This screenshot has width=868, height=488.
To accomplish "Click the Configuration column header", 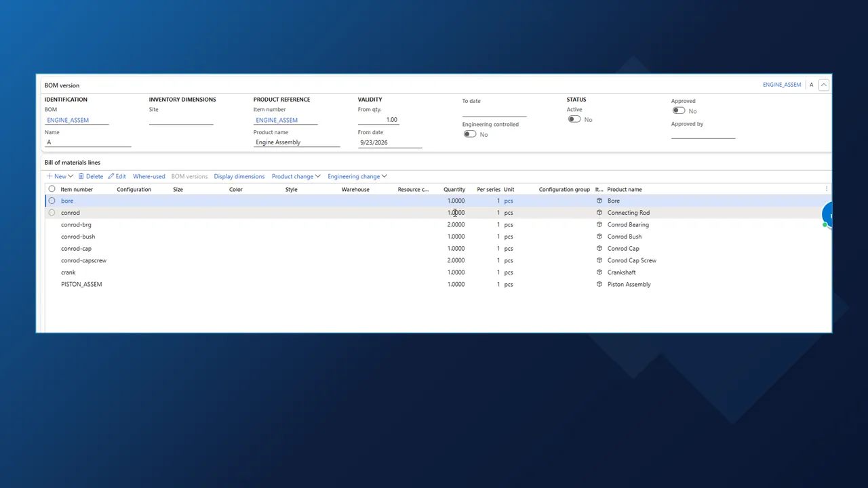I will [134, 189].
